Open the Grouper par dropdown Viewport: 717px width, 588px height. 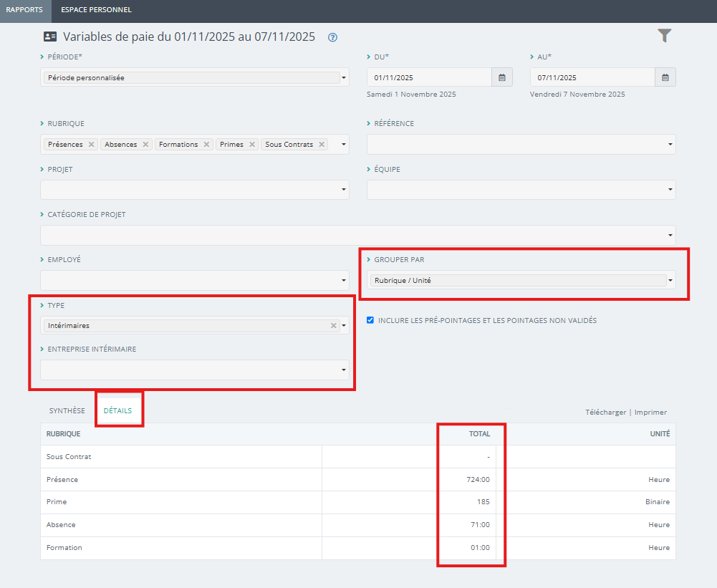click(670, 281)
